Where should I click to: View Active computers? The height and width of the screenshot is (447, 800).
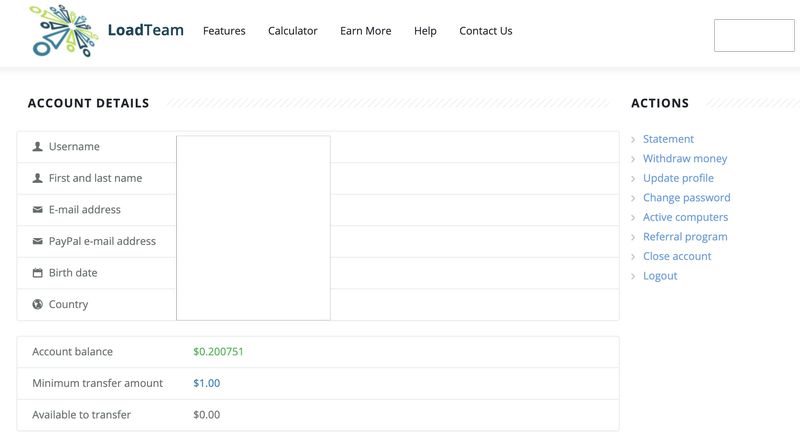[x=685, y=217]
